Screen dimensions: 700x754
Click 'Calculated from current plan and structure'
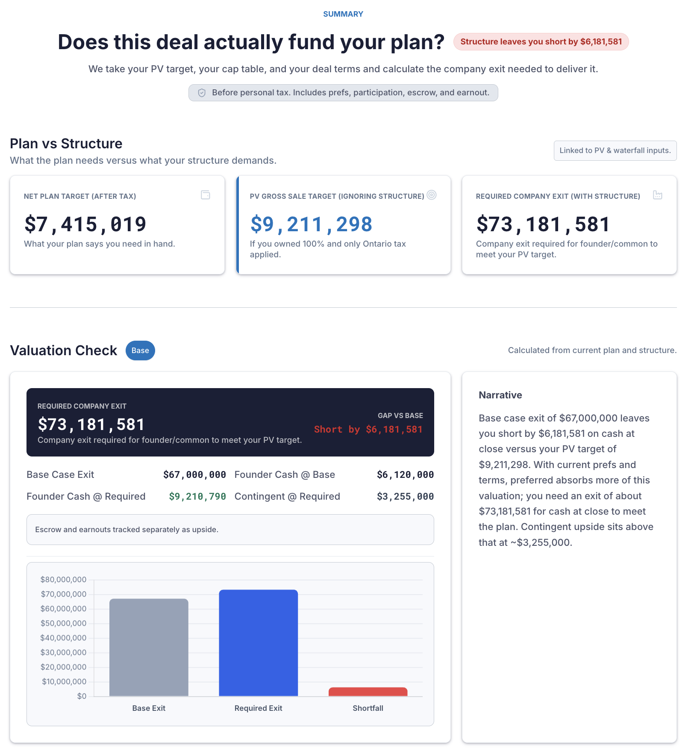pyautogui.click(x=592, y=350)
